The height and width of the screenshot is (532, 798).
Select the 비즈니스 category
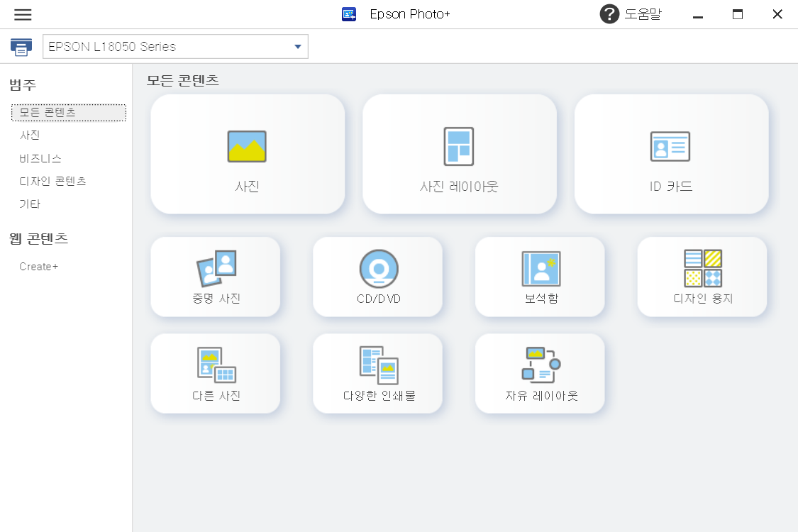tap(40, 158)
